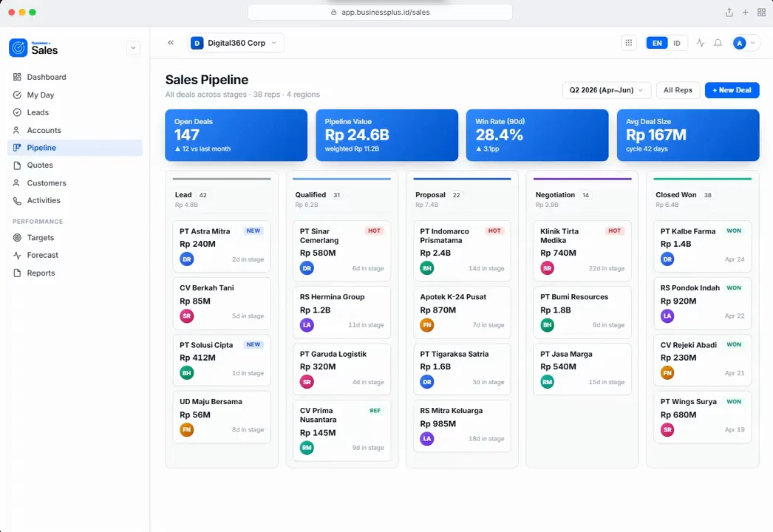Click the 22d in stage text on Klinik Tirta Medika

(x=607, y=268)
